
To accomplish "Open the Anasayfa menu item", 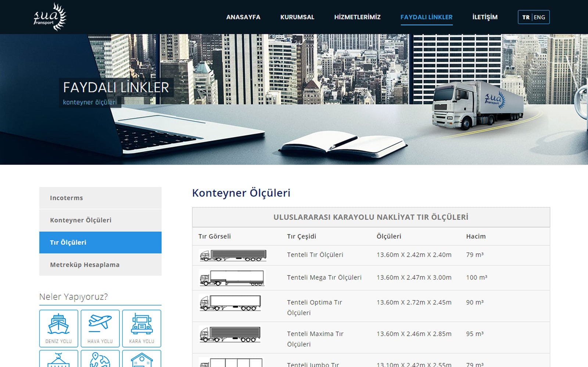I will 244,17.
